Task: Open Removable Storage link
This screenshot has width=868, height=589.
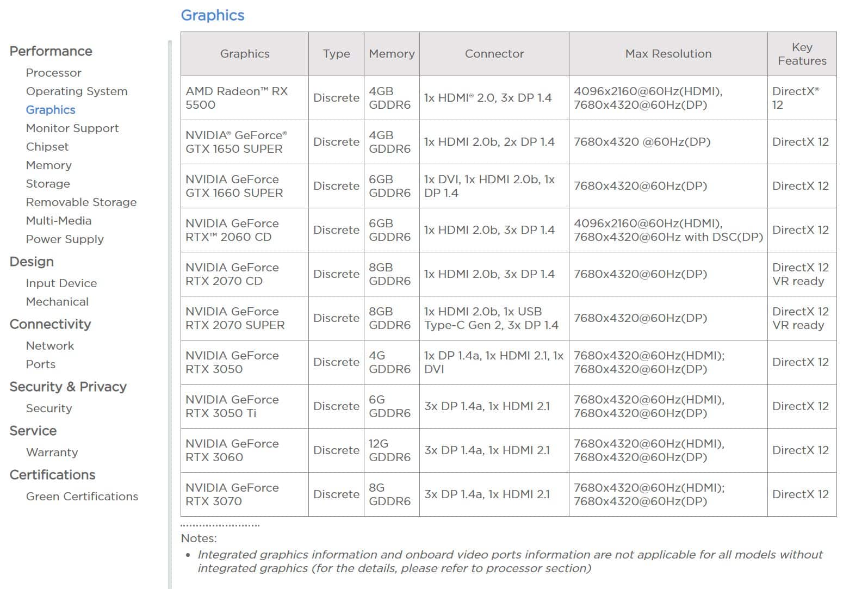Action: pos(81,202)
